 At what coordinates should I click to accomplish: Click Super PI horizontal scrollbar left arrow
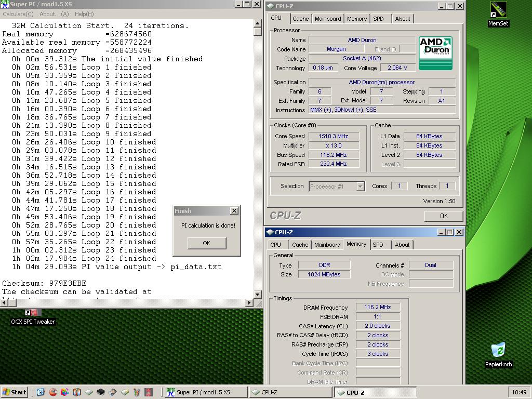[4, 302]
